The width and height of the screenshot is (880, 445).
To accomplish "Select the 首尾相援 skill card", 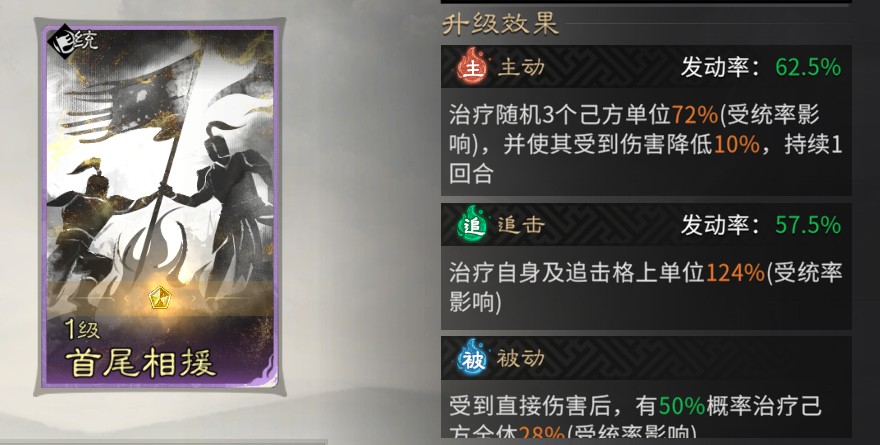I will point(161,207).
